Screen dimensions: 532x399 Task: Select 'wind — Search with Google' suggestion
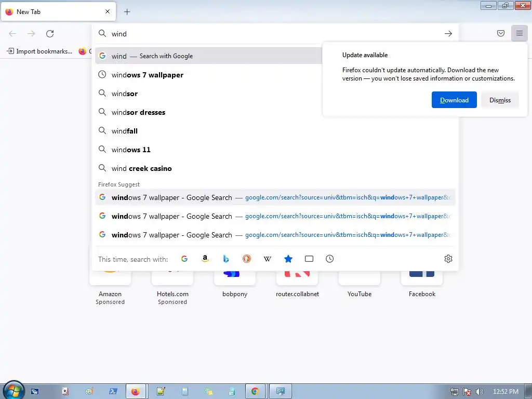(208, 56)
